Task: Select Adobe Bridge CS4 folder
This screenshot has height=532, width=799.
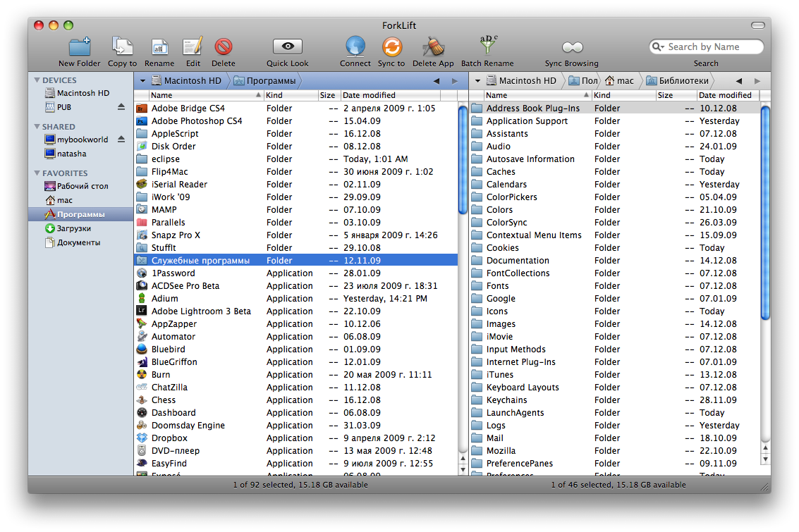Action: [295, 109]
